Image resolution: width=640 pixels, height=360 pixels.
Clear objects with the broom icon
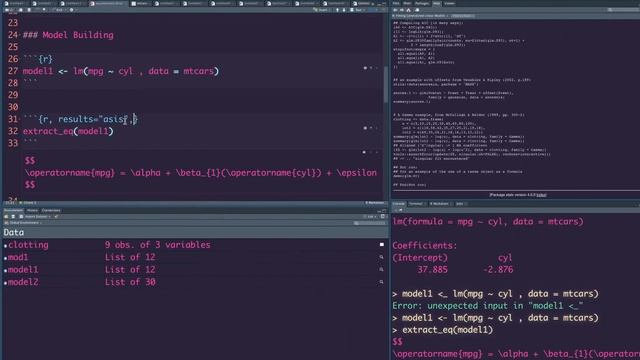[x=56, y=217]
